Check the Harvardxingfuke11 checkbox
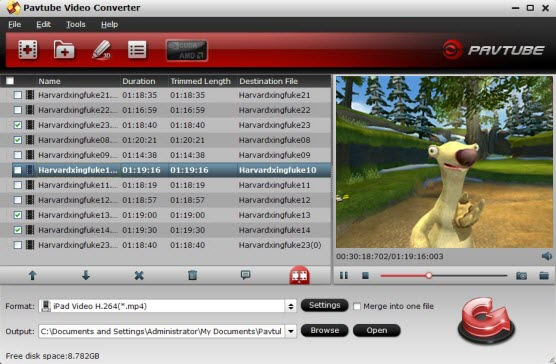 pos(17,185)
